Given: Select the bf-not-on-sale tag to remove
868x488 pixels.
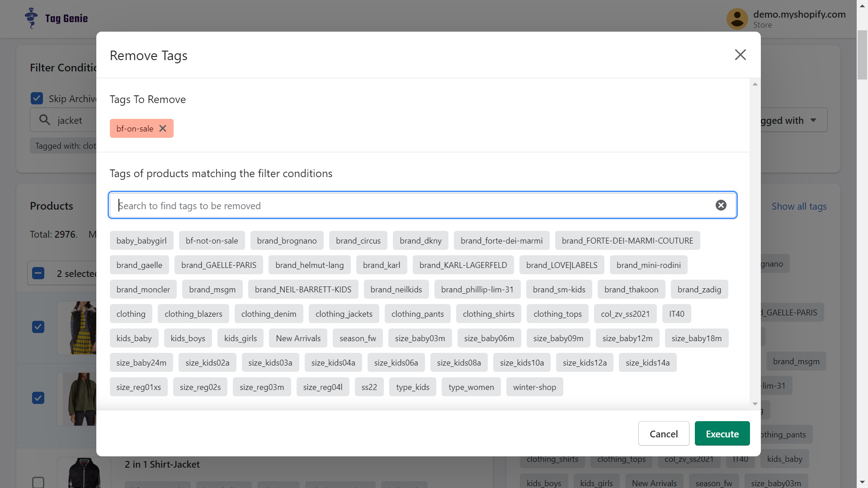Looking at the screenshot, I should tap(212, 240).
